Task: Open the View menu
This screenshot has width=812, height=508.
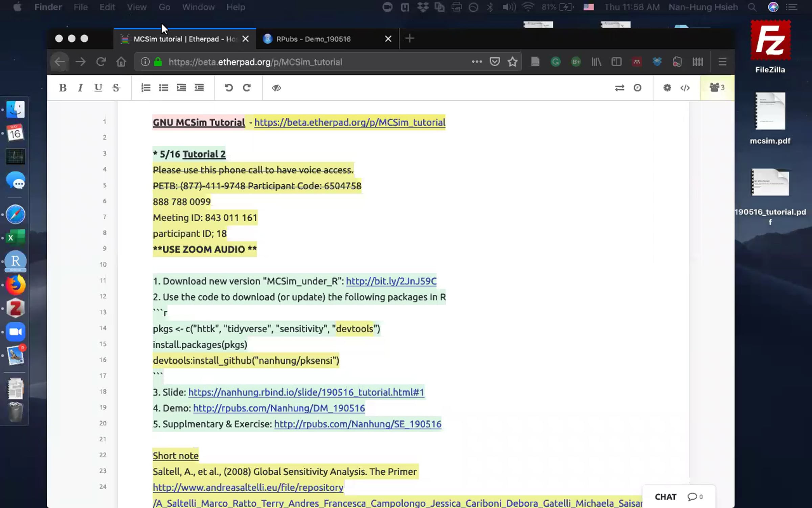Action: (x=137, y=7)
